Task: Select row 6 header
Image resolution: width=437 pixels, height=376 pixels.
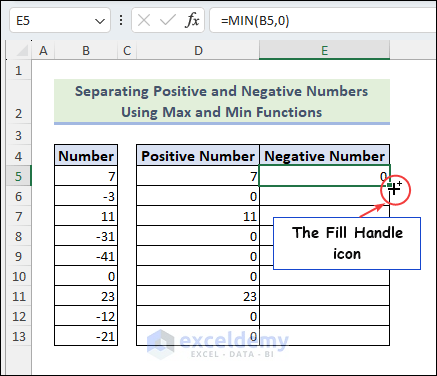Action: pyautogui.click(x=18, y=196)
